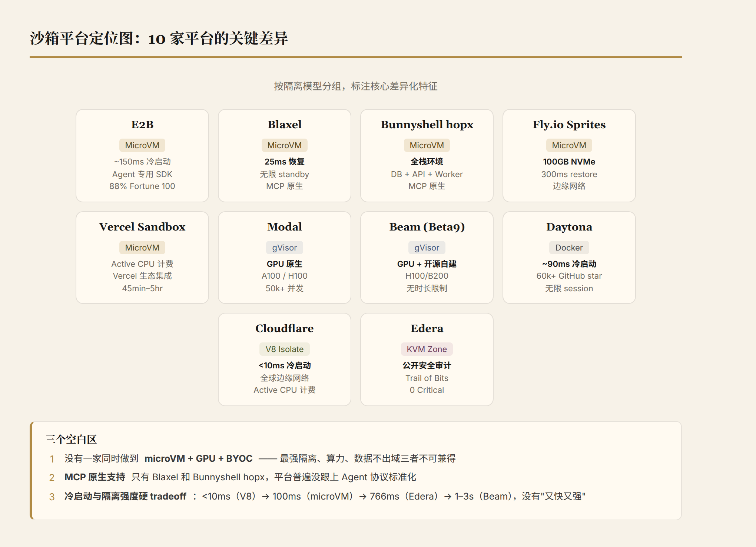756x547 pixels.
Task: Click 60k+ GitHub star line
Action: [x=569, y=276]
